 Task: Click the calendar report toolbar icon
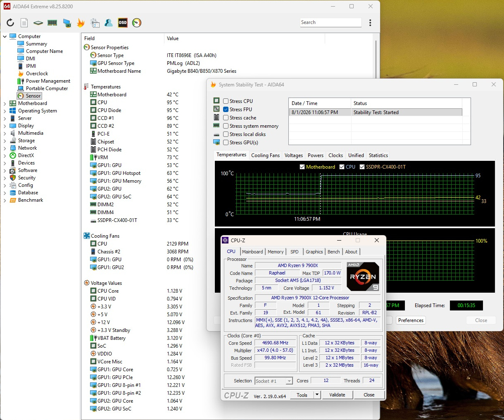point(95,23)
